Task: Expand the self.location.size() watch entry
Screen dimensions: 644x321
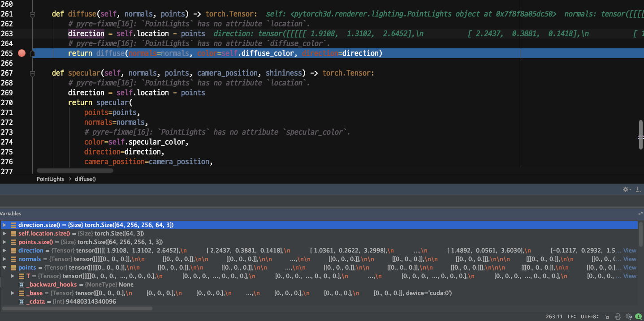Action: [4, 233]
